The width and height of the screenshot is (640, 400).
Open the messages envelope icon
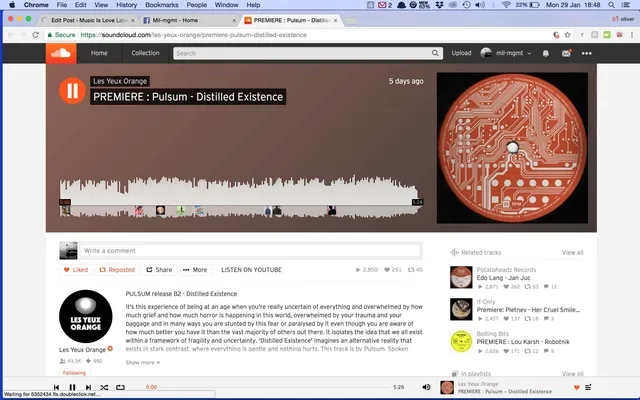click(x=566, y=53)
